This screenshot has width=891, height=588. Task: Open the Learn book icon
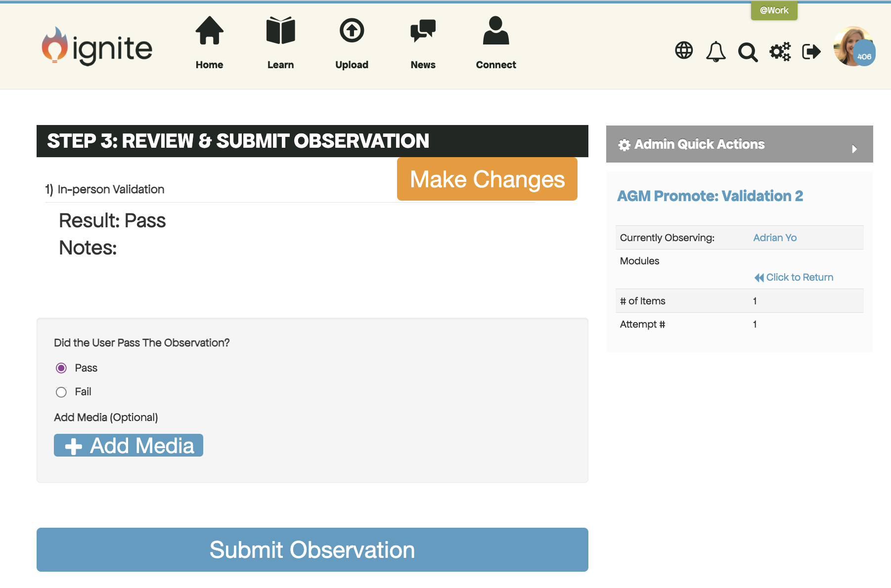(280, 31)
